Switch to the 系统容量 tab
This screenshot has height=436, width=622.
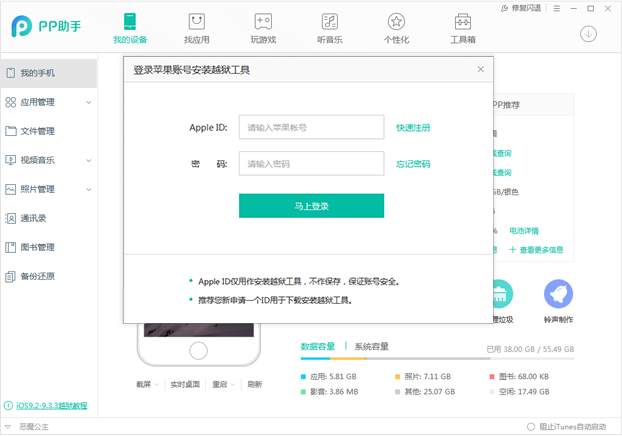(371, 346)
